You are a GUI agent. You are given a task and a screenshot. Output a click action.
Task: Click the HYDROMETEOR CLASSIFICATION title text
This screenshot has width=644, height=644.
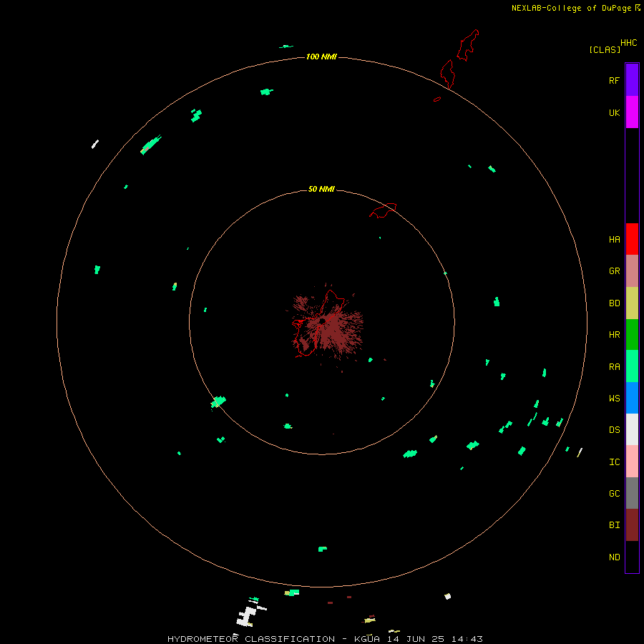(x=251, y=639)
